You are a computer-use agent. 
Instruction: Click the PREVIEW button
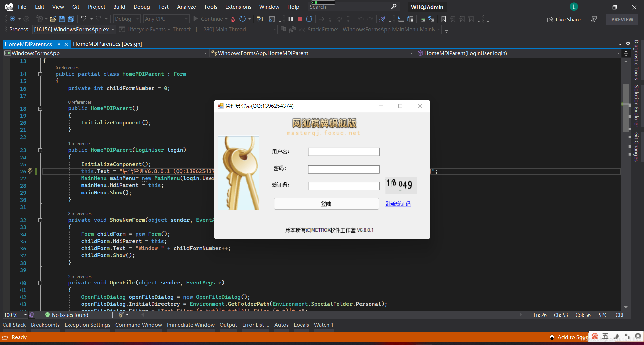[622, 20]
